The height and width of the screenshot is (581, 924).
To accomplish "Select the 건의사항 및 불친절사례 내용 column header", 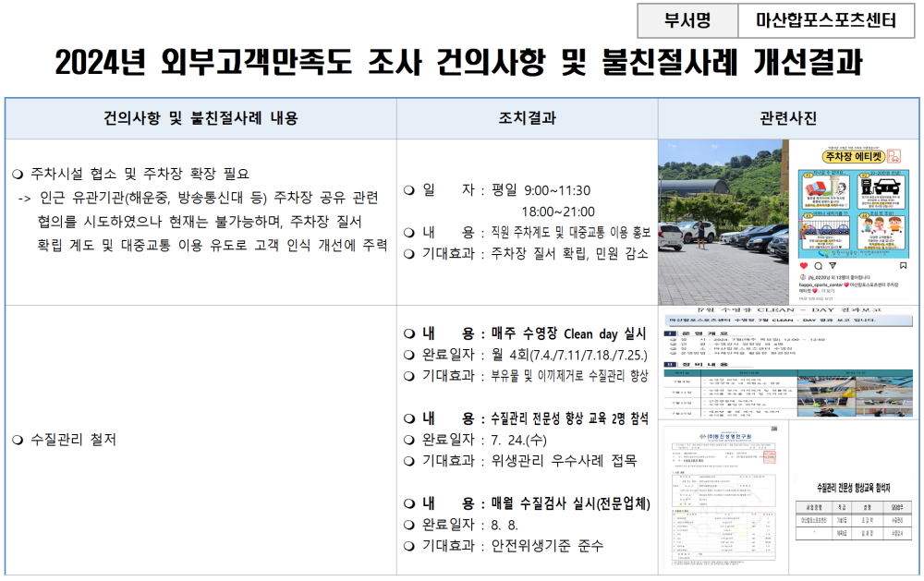I will [x=201, y=117].
